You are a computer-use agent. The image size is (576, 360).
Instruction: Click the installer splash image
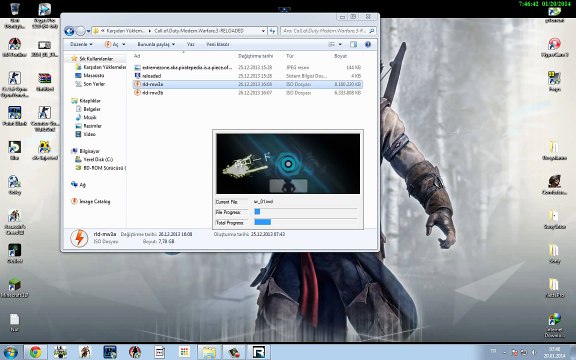288,164
